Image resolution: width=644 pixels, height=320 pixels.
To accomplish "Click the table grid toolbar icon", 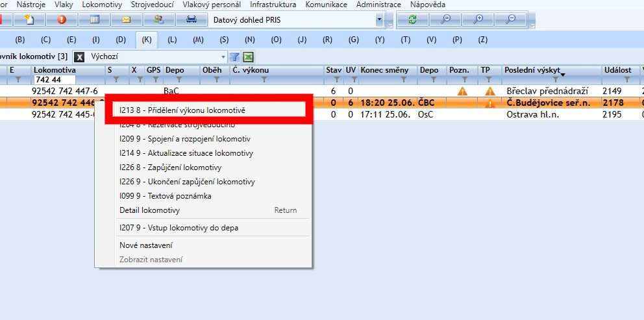I will click(94, 19).
